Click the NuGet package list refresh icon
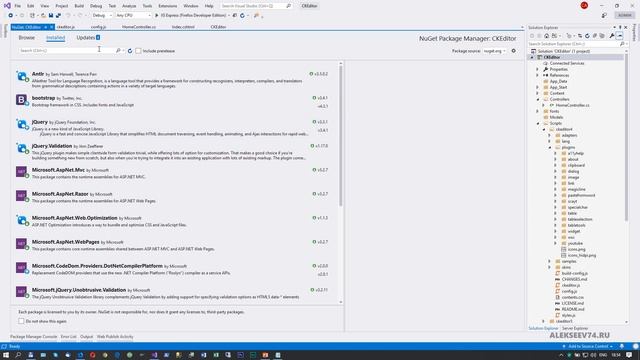640x360 pixels. (130, 51)
